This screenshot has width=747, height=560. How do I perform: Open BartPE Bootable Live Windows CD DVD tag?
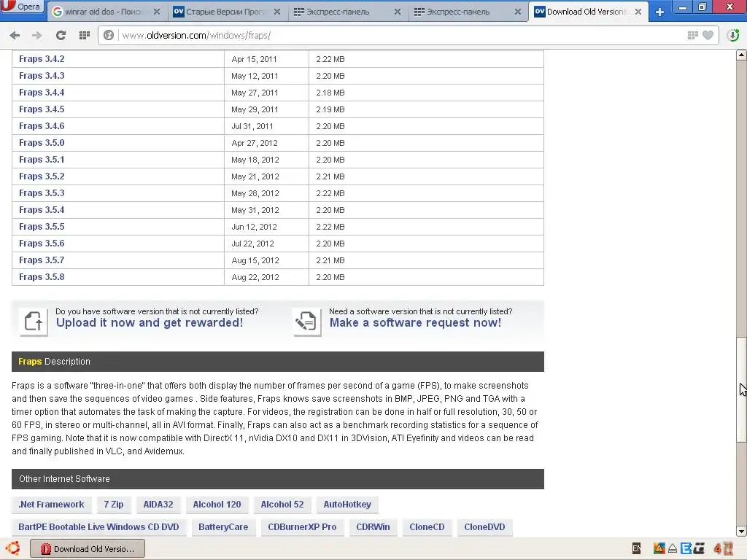pyautogui.click(x=98, y=527)
